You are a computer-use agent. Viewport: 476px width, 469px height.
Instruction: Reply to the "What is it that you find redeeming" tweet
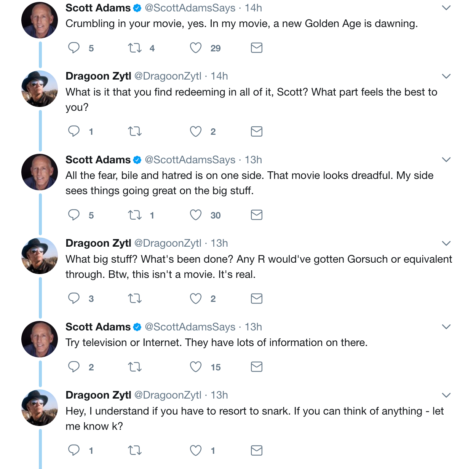tap(74, 131)
